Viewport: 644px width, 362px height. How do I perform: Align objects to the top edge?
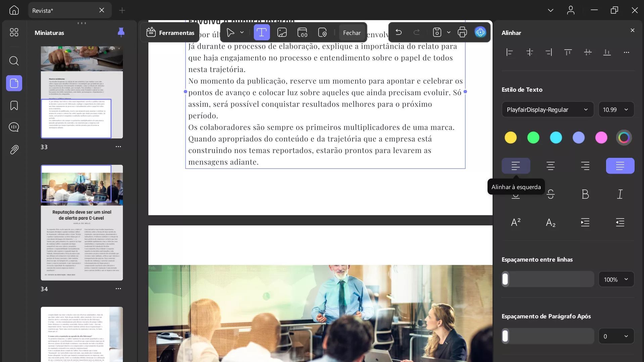click(x=568, y=52)
